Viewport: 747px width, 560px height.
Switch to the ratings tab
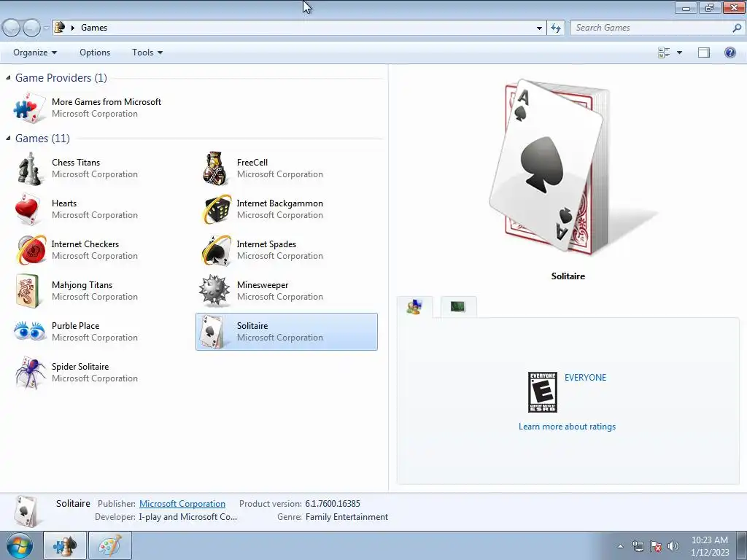coord(414,307)
